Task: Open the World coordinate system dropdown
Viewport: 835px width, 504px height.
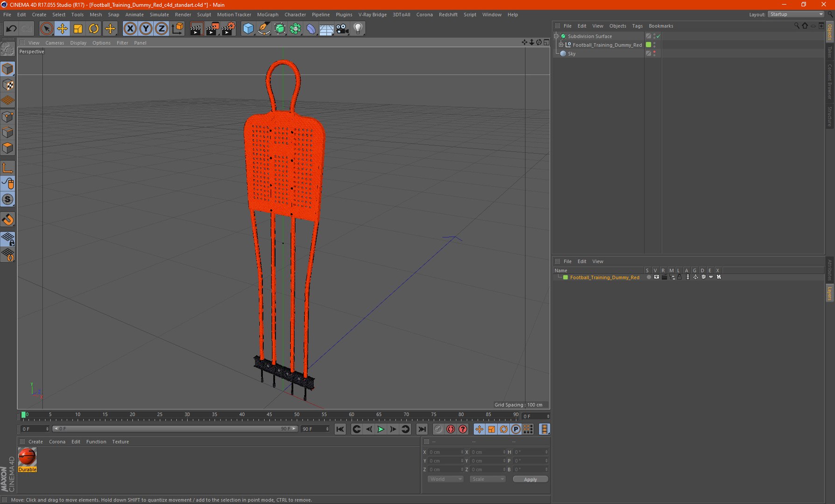Action: pyautogui.click(x=445, y=479)
